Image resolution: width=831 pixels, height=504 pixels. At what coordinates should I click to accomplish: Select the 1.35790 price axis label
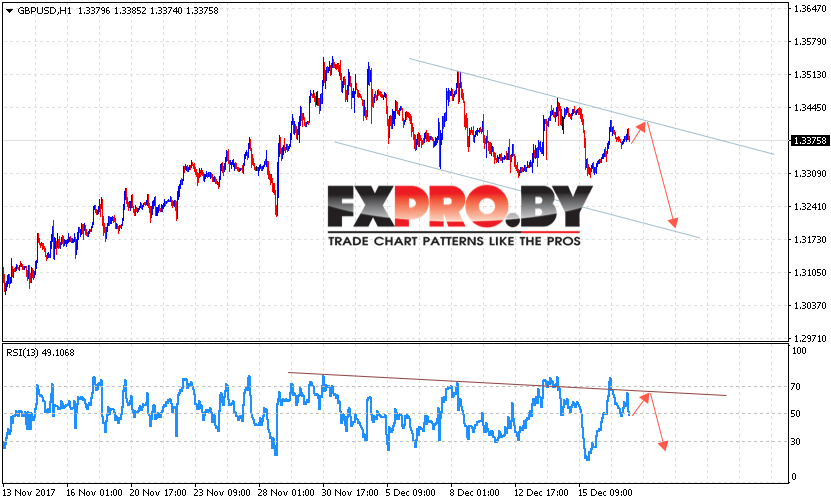click(x=809, y=41)
